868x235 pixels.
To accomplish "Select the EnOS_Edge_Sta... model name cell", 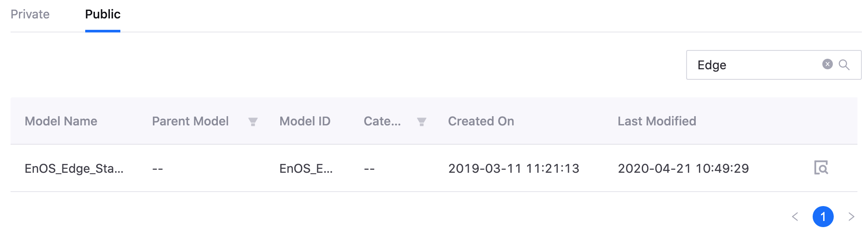I will (x=74, y=169).
